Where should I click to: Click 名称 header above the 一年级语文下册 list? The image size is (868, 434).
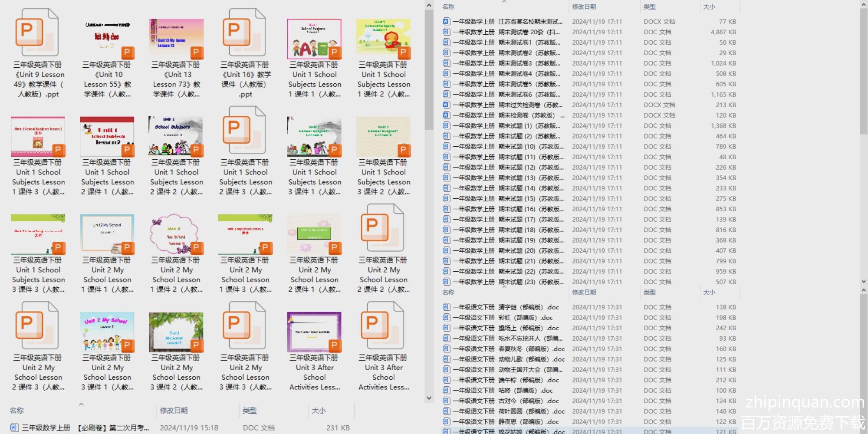[x=448, y=292]
